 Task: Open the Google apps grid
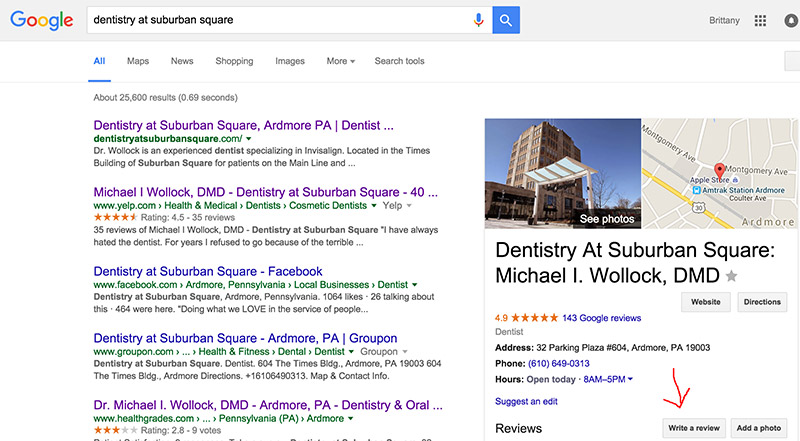coord(760,20)
